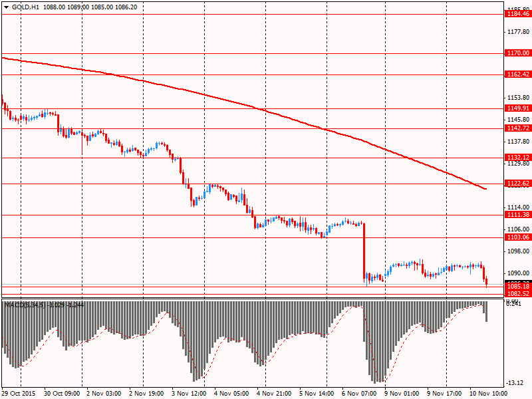The image size is (532, 399).
Task: Click the 1137.80 price axis value
Action: point(518,142)
